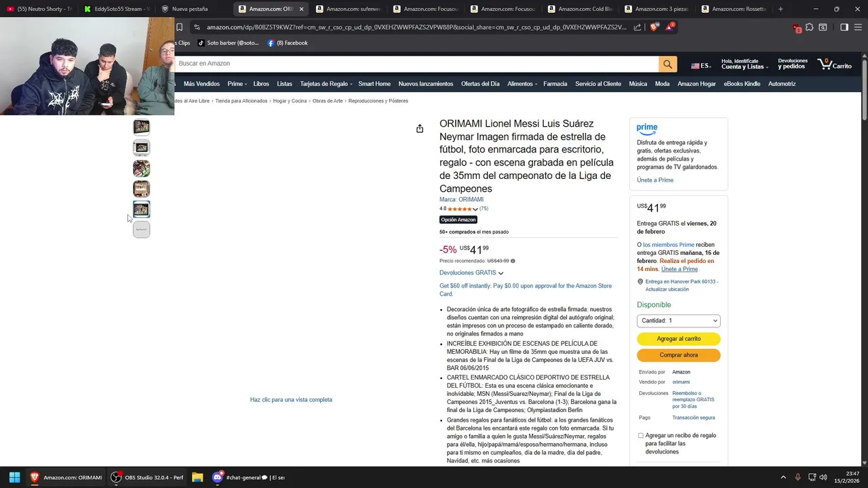This screenshot has width=868, height=488.
Task: Click the address bar share icon
Action: click(637, 27)
